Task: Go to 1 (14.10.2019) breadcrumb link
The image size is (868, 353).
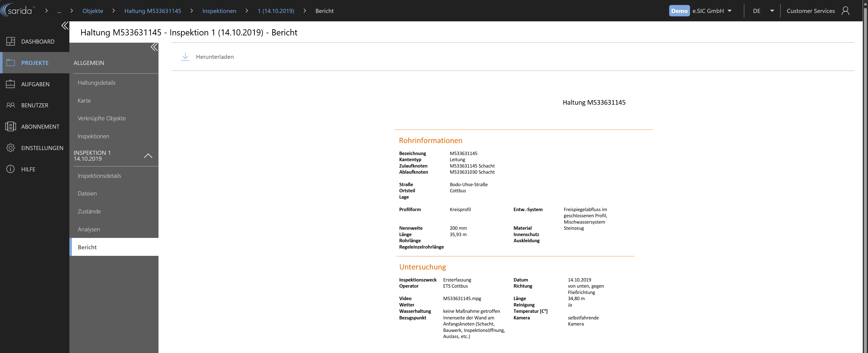Action: tap(276, 11)
